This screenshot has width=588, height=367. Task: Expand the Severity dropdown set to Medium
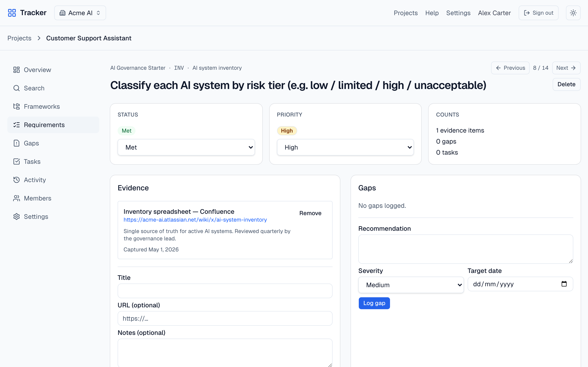[x=411, y=285]
